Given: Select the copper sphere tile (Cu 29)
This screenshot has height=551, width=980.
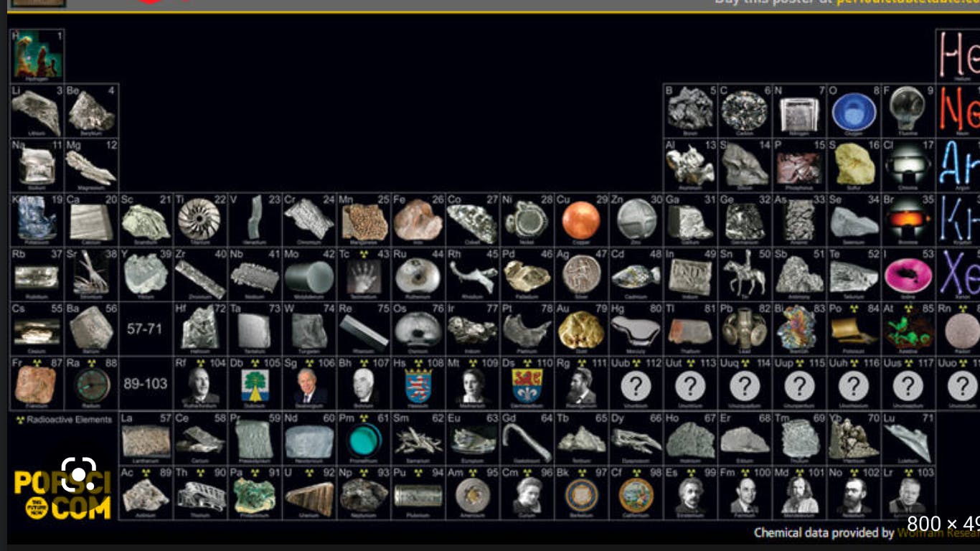Looking at the screenshot, I should click(581, 220).
